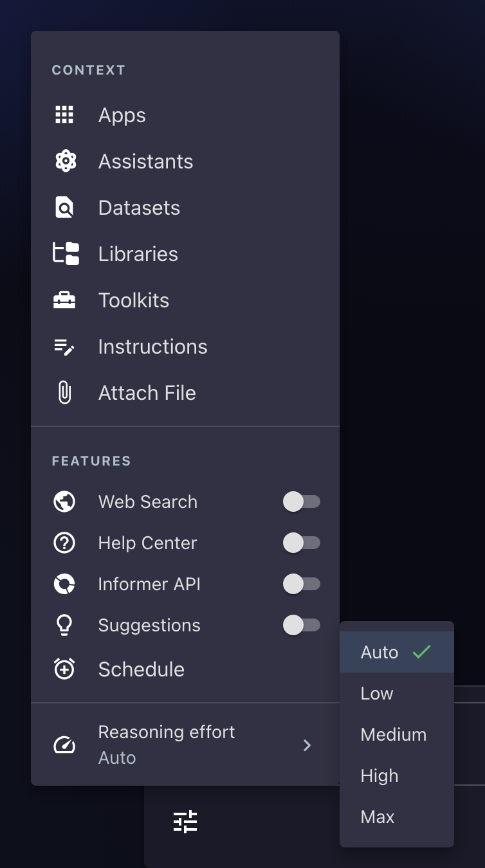
Task: Click the Web Search label text
Action: (148, 502)
